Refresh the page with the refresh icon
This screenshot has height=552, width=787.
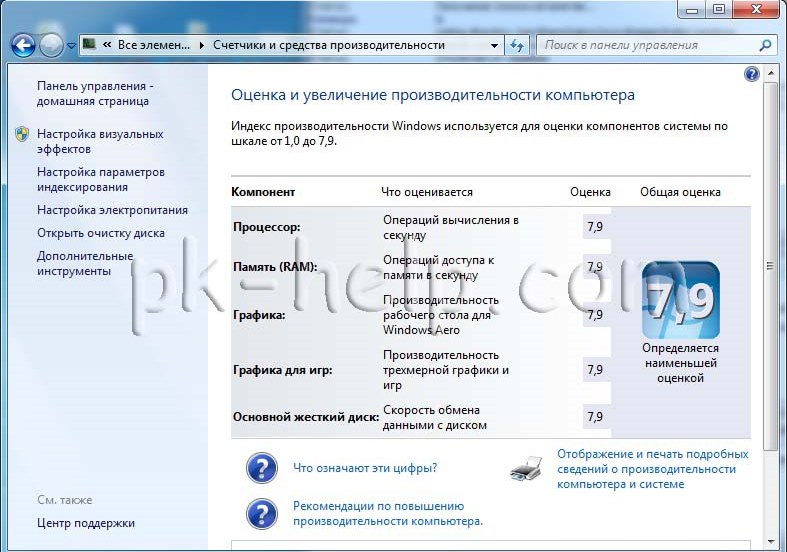[517, 46]
